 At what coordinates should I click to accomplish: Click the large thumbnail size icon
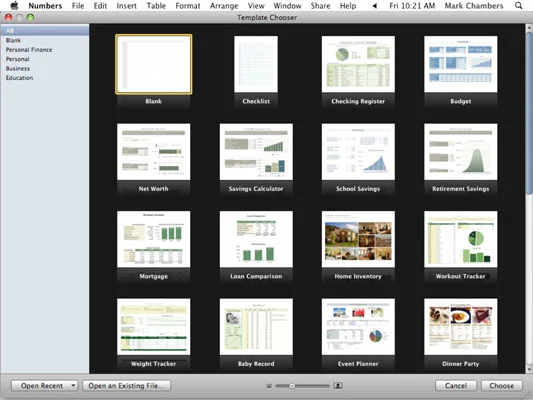338,385
